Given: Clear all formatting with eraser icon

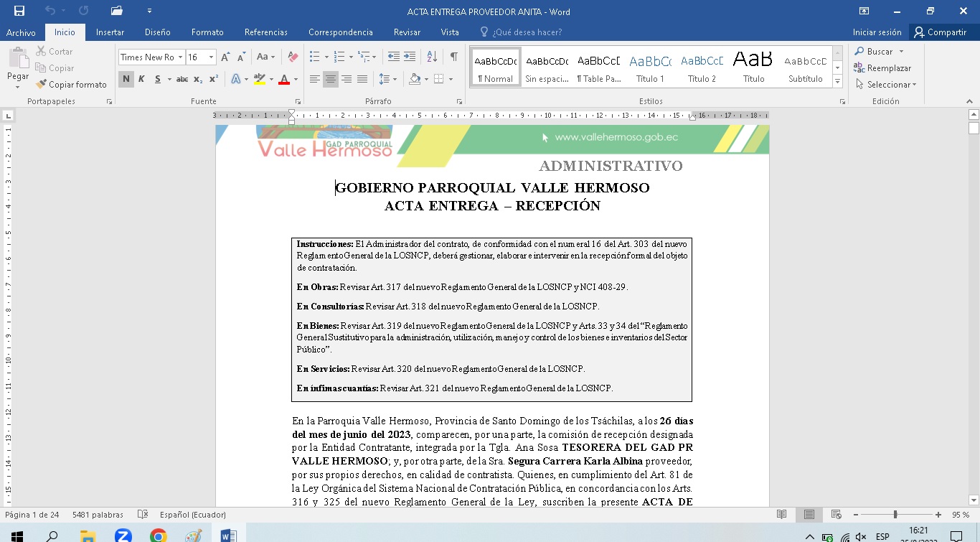Looking at the screenshot, I should click(x=293, y=57).
